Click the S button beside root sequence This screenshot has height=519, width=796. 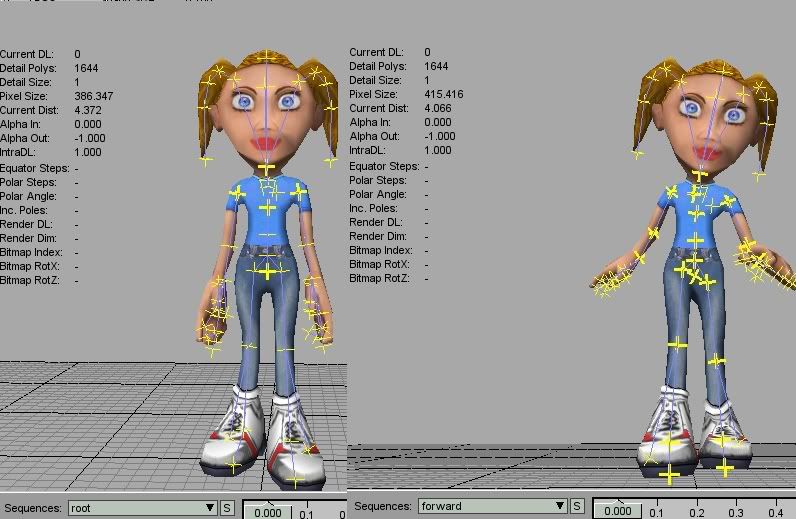(x=227, y=508)
